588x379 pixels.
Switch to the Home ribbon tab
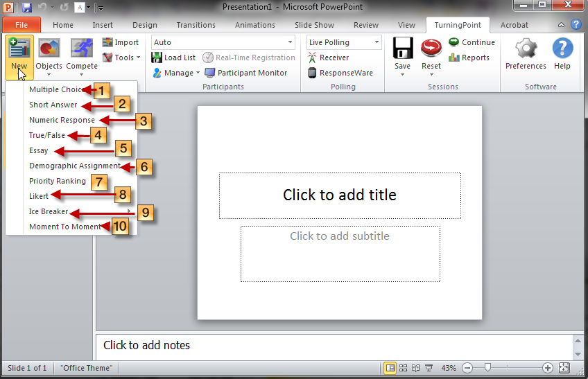click(x=63, y=25)
